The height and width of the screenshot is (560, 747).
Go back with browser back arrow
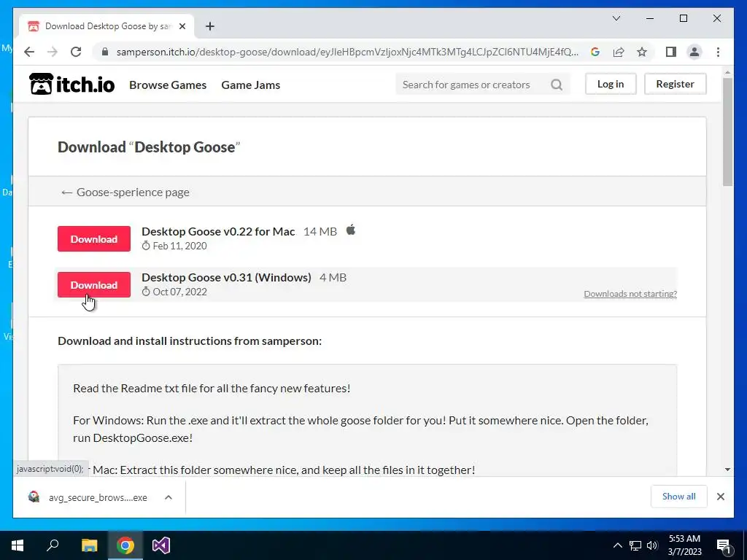point(29,52)
